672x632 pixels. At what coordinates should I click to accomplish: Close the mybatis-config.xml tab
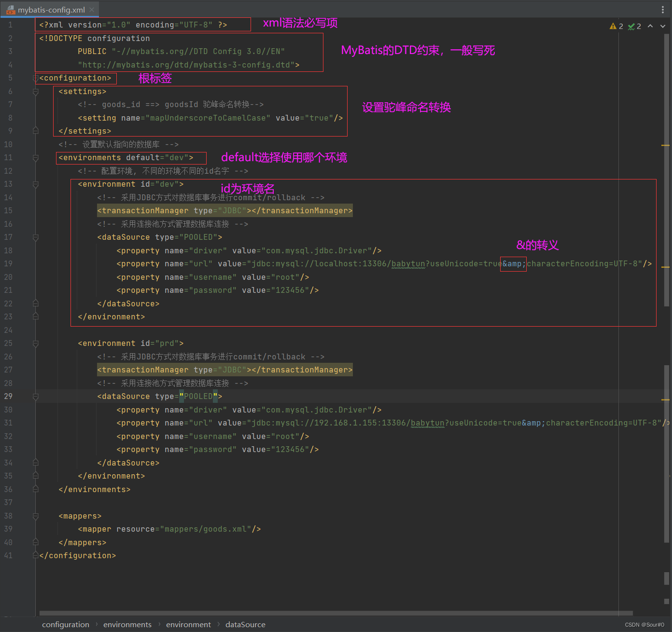[x=92, y=10]
